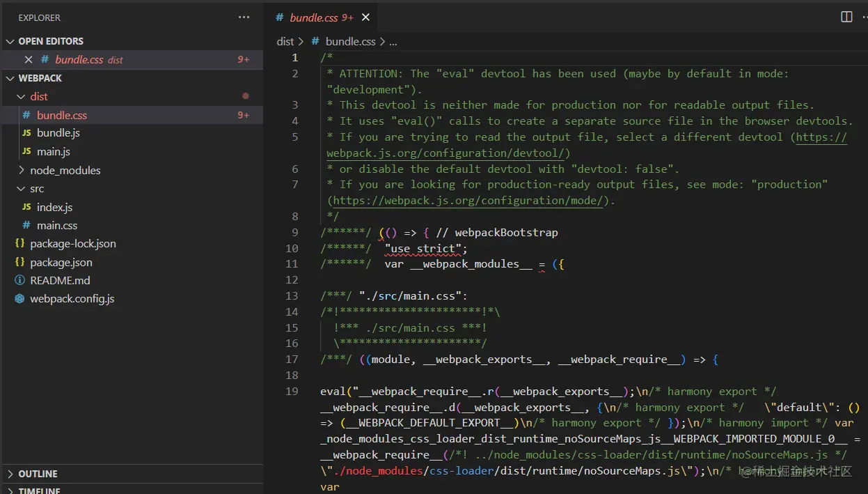
Task: Close the bundle.css editor tab
Action: click(365, 17)
